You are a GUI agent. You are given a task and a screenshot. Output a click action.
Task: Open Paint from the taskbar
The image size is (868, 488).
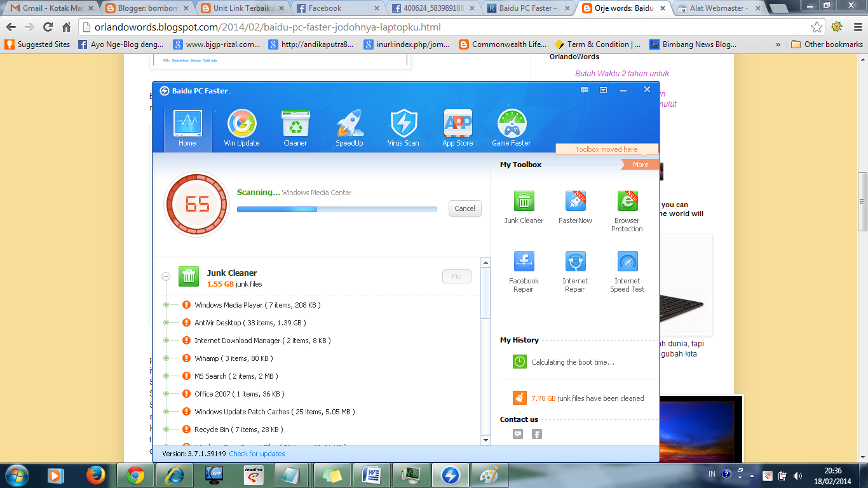tap(489, 475)
